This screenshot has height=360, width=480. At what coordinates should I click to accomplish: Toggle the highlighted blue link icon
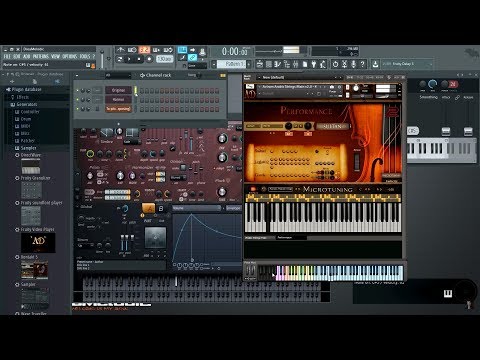192,58
